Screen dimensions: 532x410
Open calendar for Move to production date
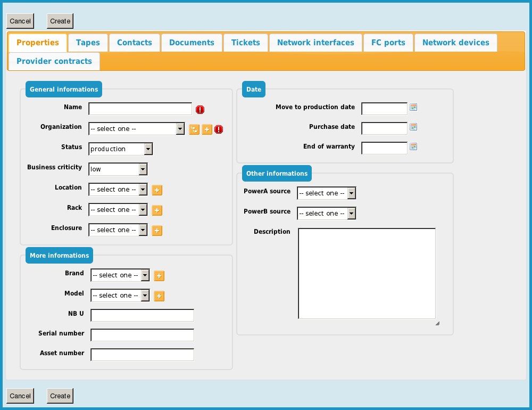click(x=413, y=107)
